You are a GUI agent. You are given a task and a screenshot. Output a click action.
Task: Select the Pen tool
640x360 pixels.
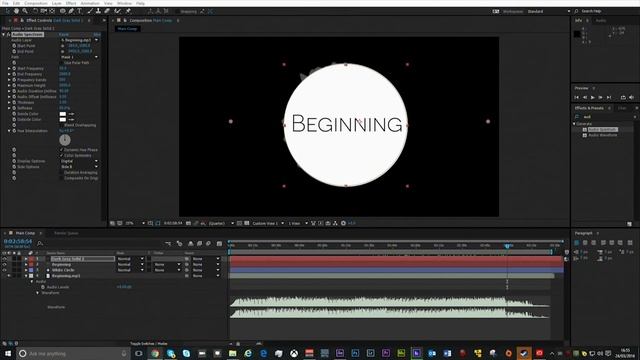(x=71, y=11)
